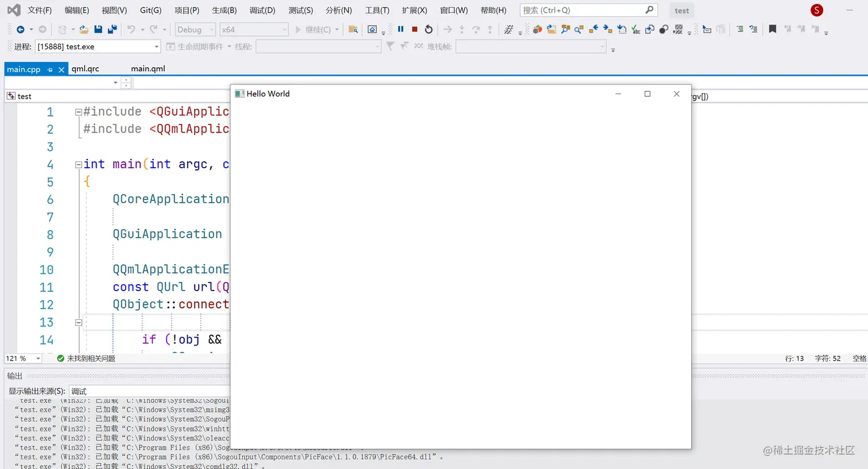Close the Hello World window
The image size is (868, 469).
[x=677, y=94]
